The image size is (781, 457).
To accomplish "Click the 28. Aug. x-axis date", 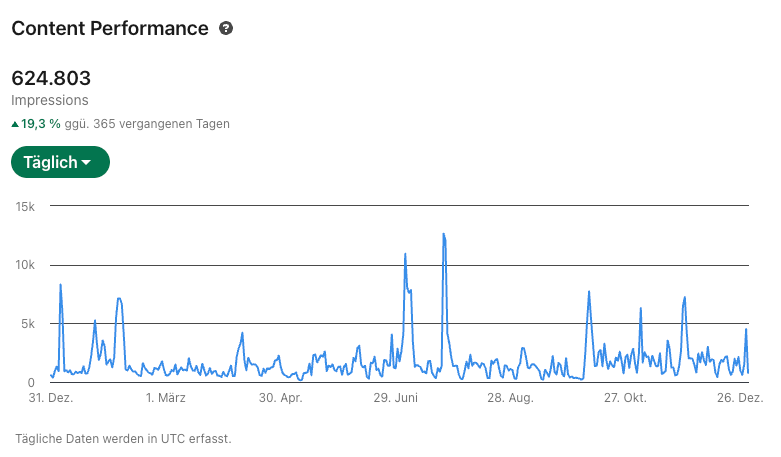I will coord(510,398).
